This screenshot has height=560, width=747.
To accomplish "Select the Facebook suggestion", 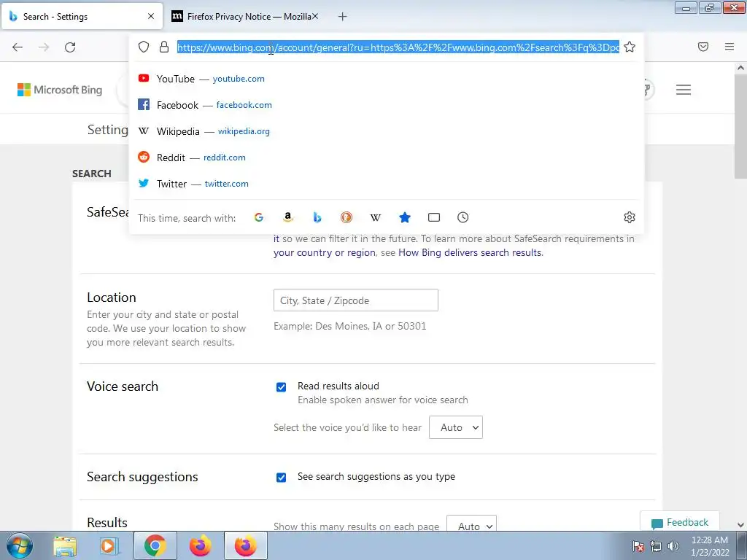I will (386, 105).
